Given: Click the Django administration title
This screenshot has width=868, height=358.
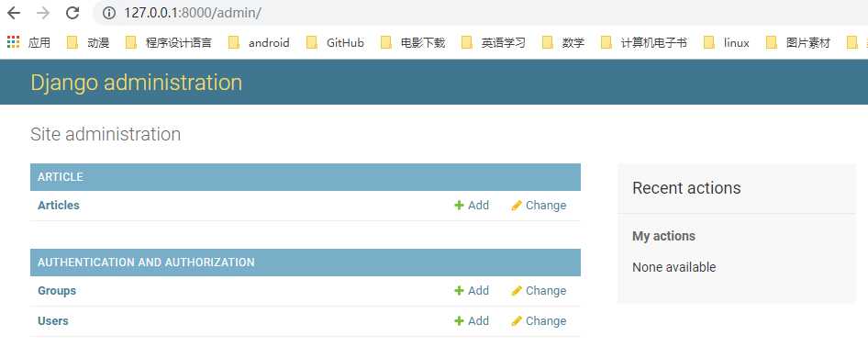Looking at the screenshot, I should (136, 83).
